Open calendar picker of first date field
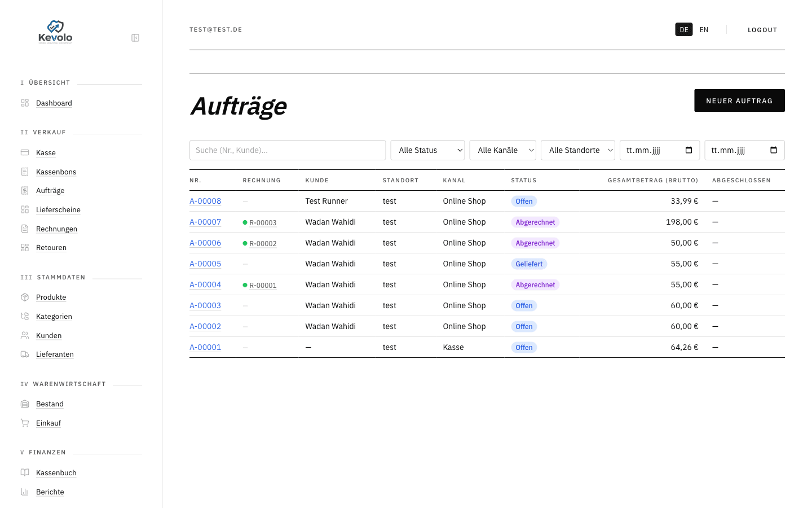Screen dimensions: 812x508 point(689,150)
